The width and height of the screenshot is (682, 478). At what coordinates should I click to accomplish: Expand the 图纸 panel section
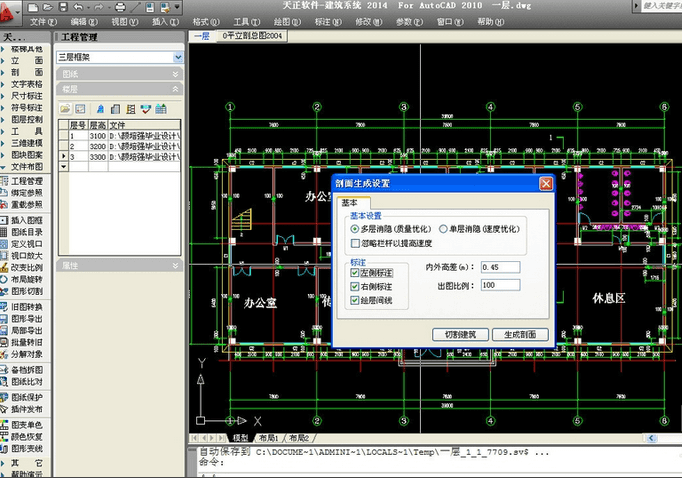click(x=120, y=74)
